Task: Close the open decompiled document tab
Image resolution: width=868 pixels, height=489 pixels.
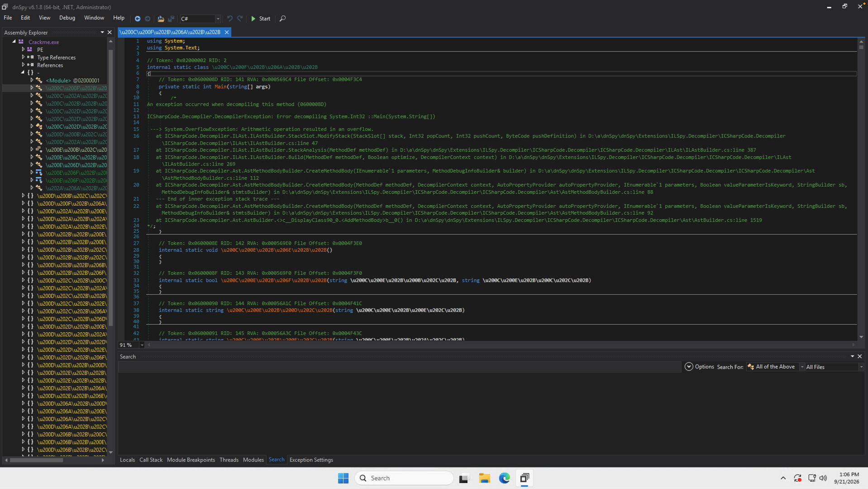Action: tap(227, 32)
